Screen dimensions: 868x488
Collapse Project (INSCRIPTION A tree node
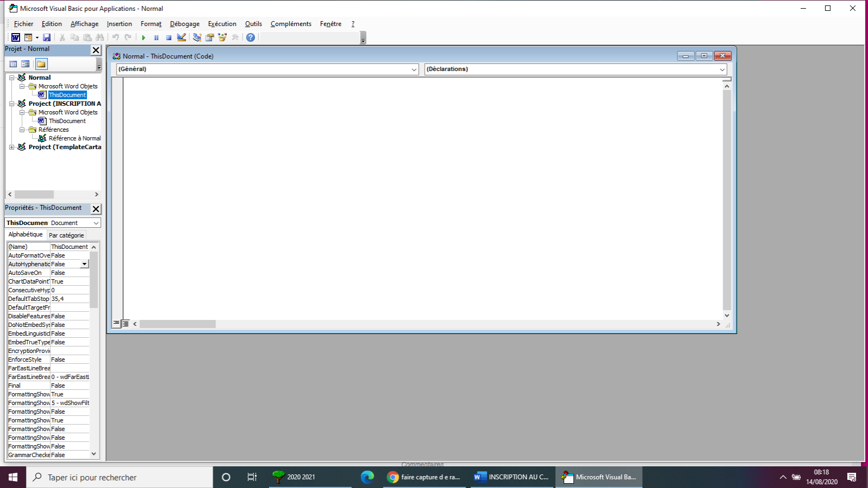pyautogui.click(x=11, y=104)
